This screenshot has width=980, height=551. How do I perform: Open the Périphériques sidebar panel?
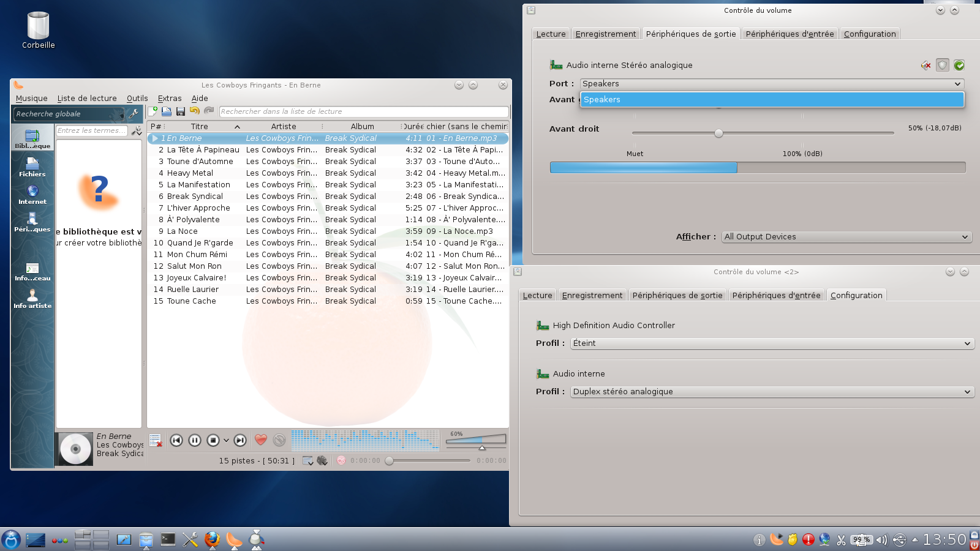click(32, 222)
